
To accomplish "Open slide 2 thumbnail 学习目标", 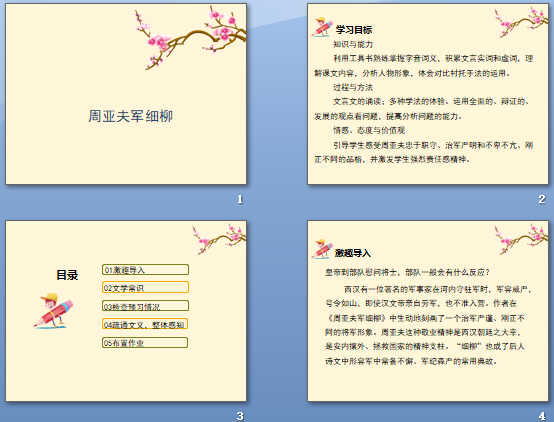I will [428, 94].
